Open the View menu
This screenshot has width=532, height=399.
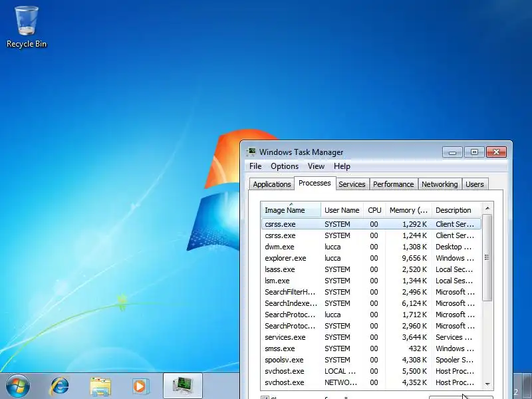point(316,166)
